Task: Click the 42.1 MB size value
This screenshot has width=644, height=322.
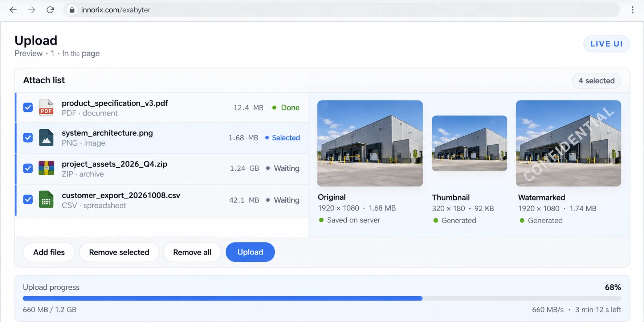Action: click(x=244, y=200)
